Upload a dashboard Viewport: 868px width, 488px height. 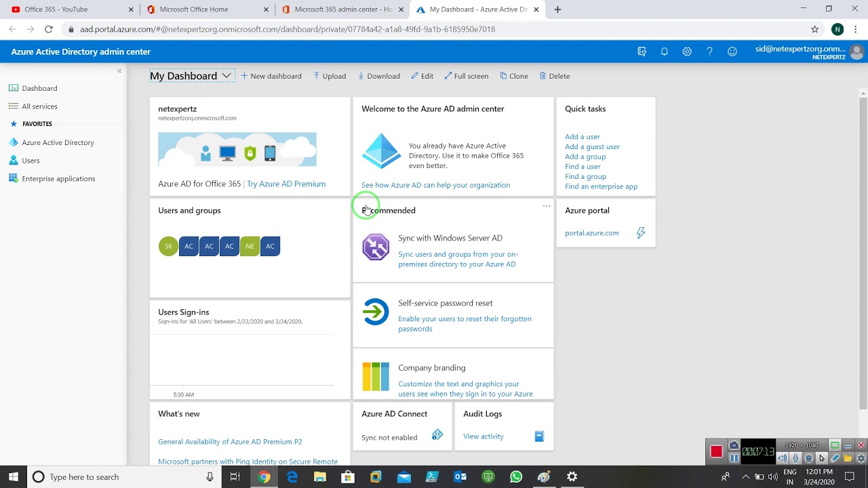[330, 76]
